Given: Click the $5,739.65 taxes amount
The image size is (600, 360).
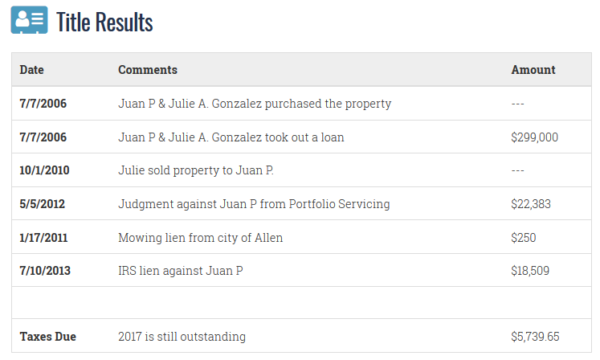Looking at the screenshot, I should 535,336.
